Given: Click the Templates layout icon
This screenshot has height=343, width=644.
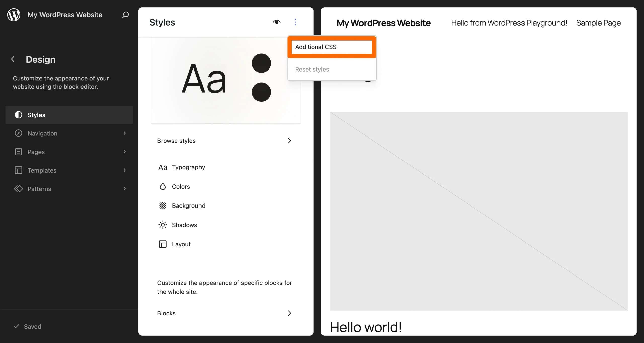Looking at the screenshot, I should pos(18,170).
